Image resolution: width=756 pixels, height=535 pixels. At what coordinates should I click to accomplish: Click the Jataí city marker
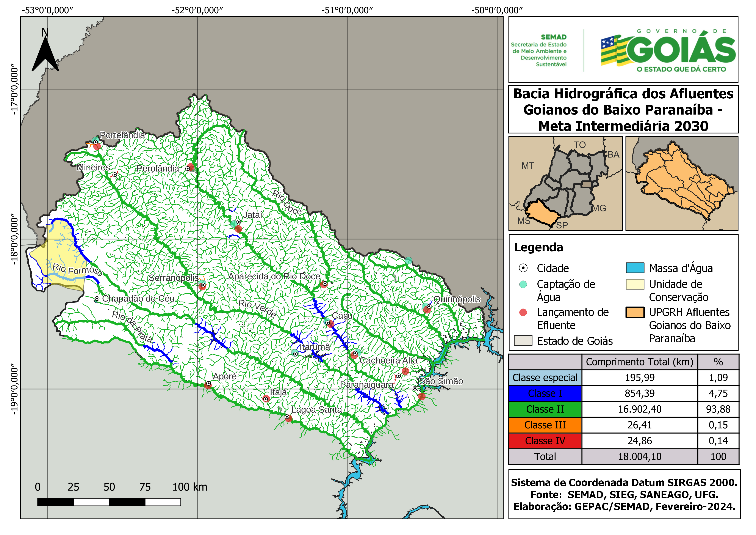238,222
